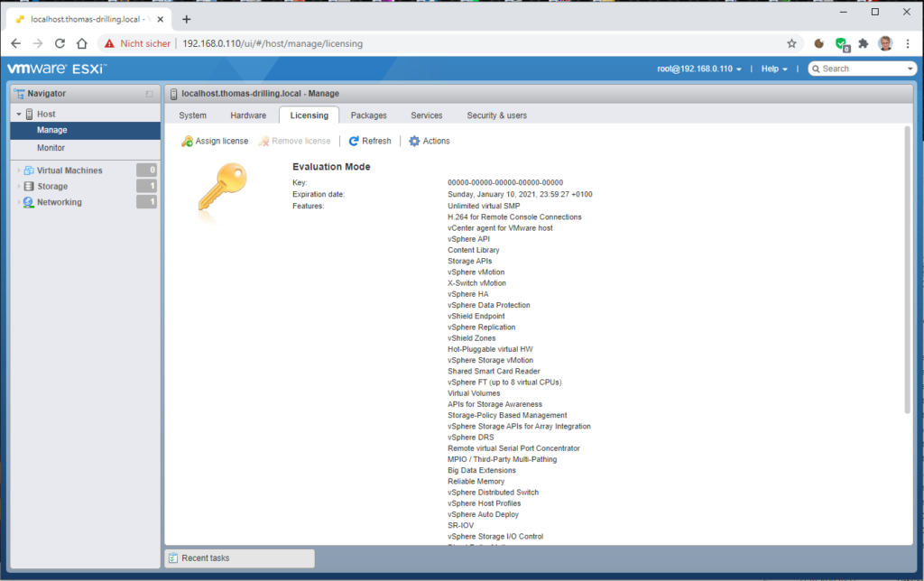Click the vSphere vMotion feature text

click(x=476, y=272)
